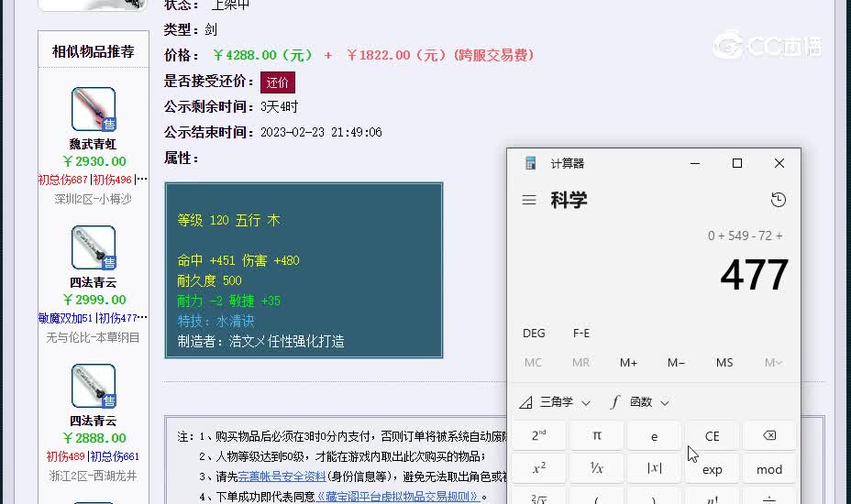Click the 深圳2区-小梅沙 server text
The height and width of the screenshot is (504, 851).
pyautogui.click(x=93, y=199)
